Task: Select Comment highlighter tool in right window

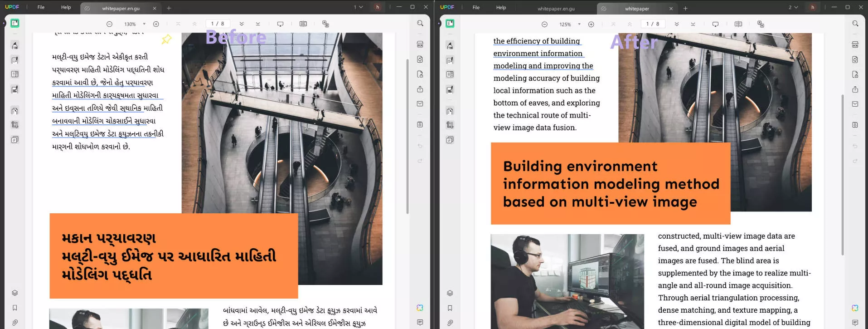Action: click(450, 45)
